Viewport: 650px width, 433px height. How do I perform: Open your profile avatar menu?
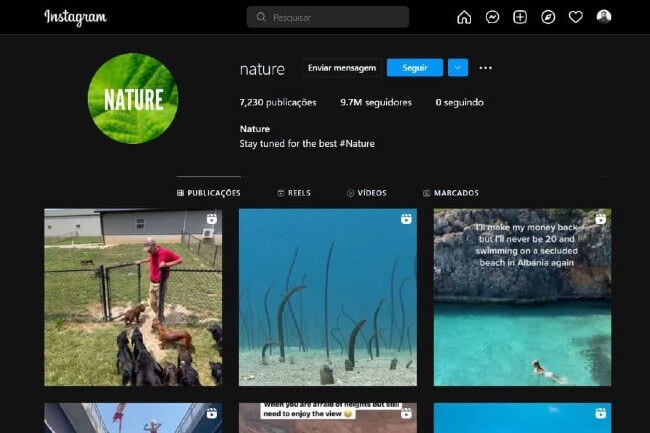click(x=604, y=17)
